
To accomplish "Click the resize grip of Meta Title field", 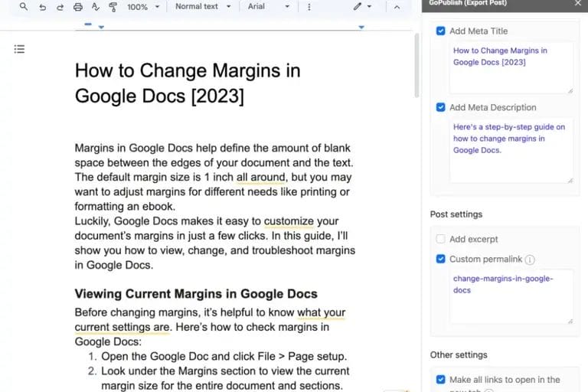I will pos(570,90).
